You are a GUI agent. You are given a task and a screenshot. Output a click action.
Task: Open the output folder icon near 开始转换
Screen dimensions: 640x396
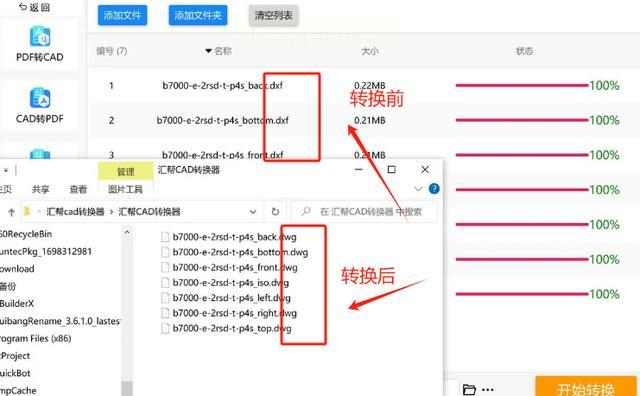(469, 389)
